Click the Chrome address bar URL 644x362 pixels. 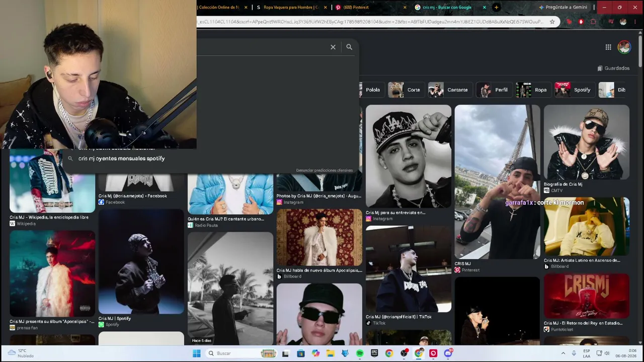pyautogui.click(x=370, y=22)
